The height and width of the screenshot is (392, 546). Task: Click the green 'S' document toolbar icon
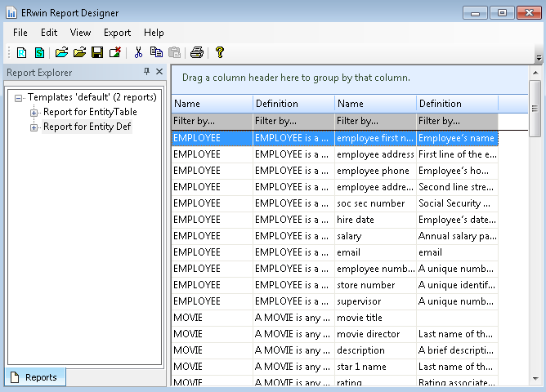tap(39, 52)
